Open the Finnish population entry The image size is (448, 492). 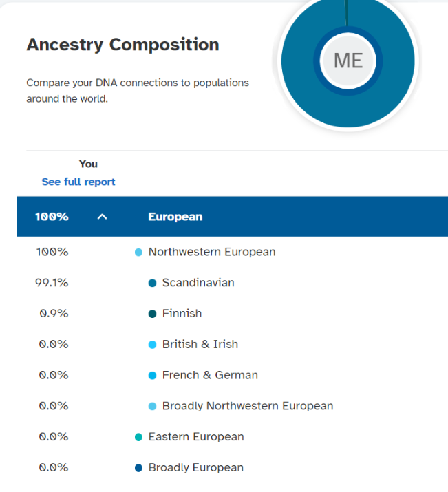point(233,314)
